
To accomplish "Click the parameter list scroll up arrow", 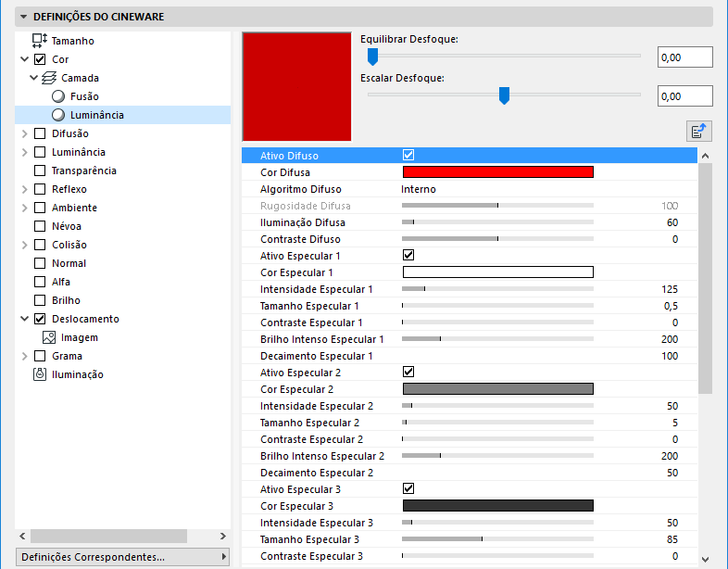I will click(x=705, y=156).
